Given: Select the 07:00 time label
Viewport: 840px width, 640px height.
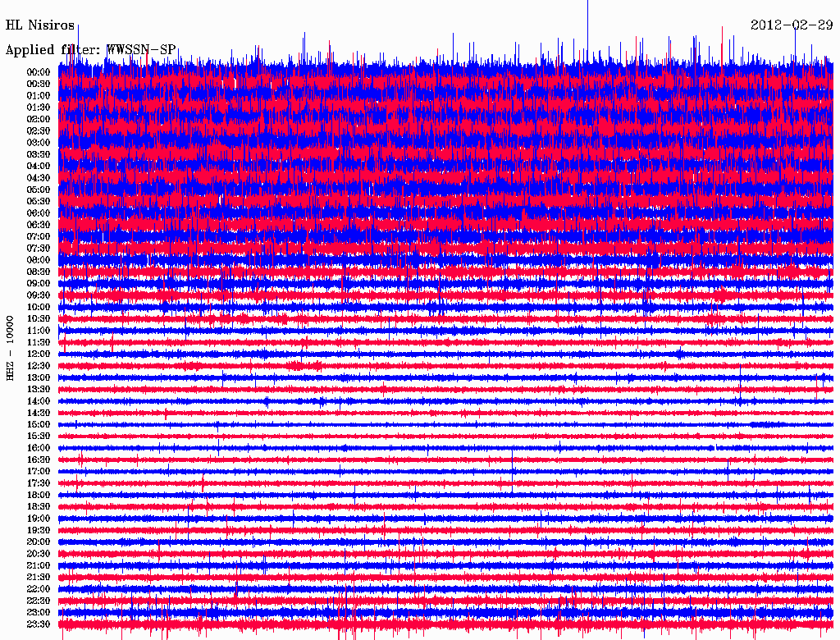Looking at the screenshot, I should click(39, 236).
